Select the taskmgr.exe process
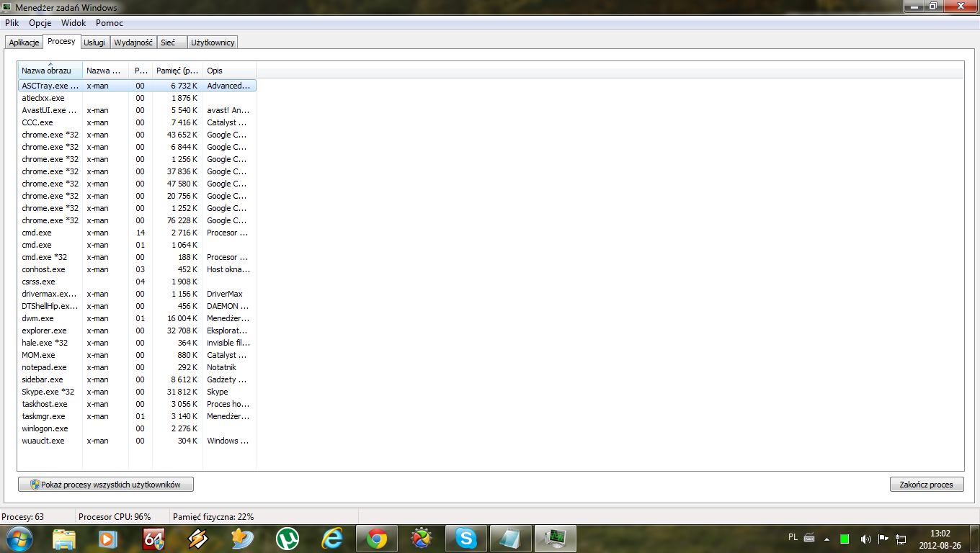The width and height of the screenshot is (980, 553). coord(137,416)
